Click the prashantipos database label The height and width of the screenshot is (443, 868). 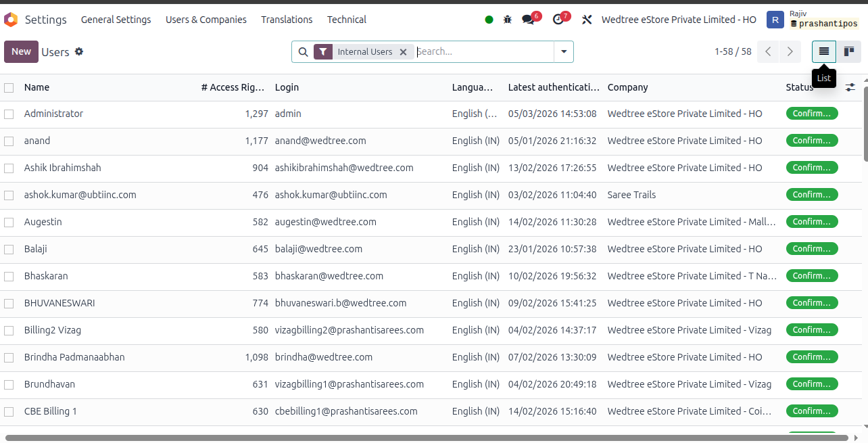coord(824,24)
